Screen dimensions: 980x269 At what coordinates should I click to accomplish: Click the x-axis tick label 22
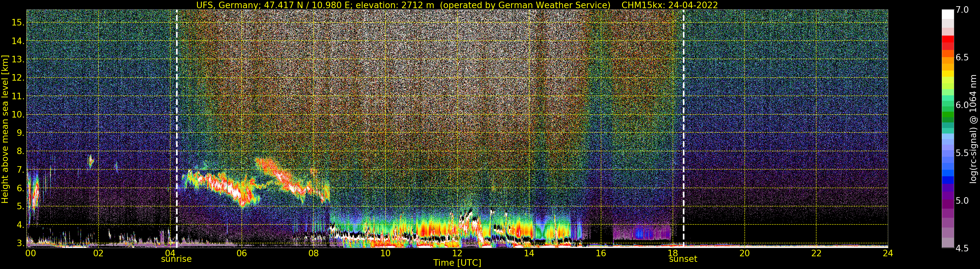click(816, 253)
